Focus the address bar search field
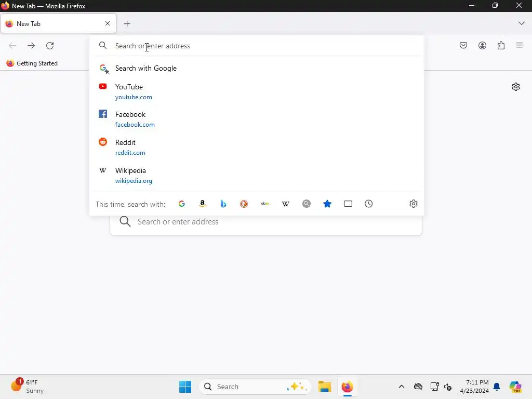 [257, 46]
